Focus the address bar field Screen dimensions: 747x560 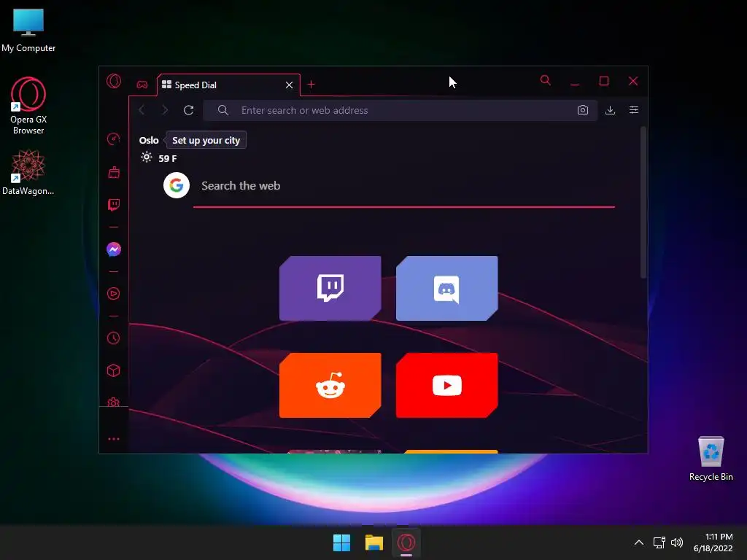400,111
